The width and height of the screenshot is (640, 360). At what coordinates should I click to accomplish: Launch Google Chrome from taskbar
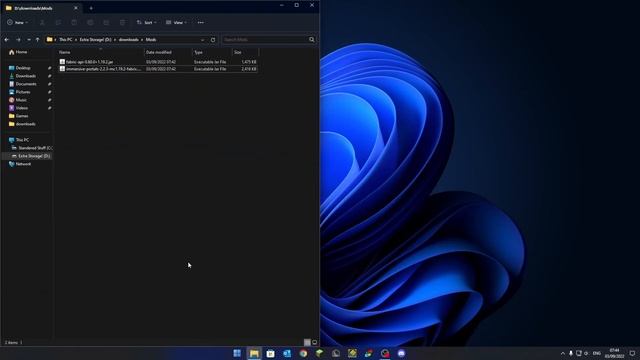pos(303,353)
